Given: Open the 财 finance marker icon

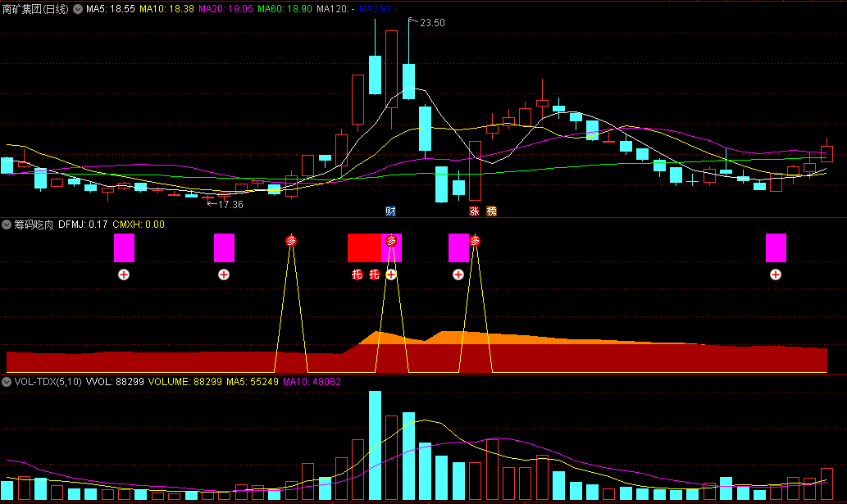Looking at the screenshot, I should click(390, 211).
